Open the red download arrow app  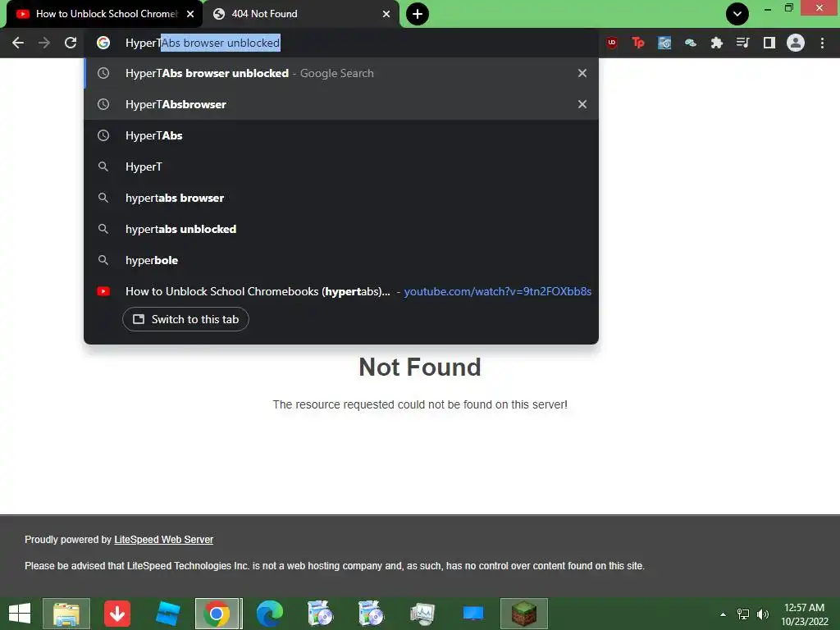(x=117, y=614)
